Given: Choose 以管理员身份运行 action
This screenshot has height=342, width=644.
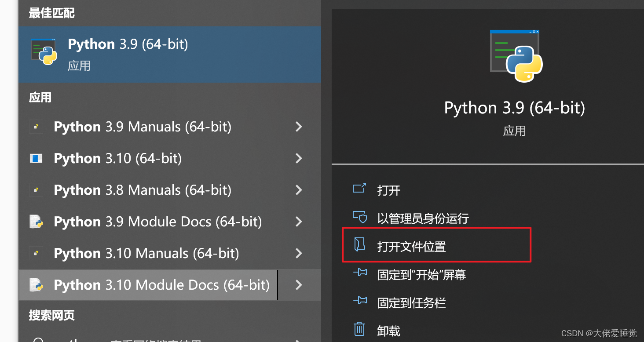Looking at the screenshot, I should pyautogui.click(x=423, y=218).
